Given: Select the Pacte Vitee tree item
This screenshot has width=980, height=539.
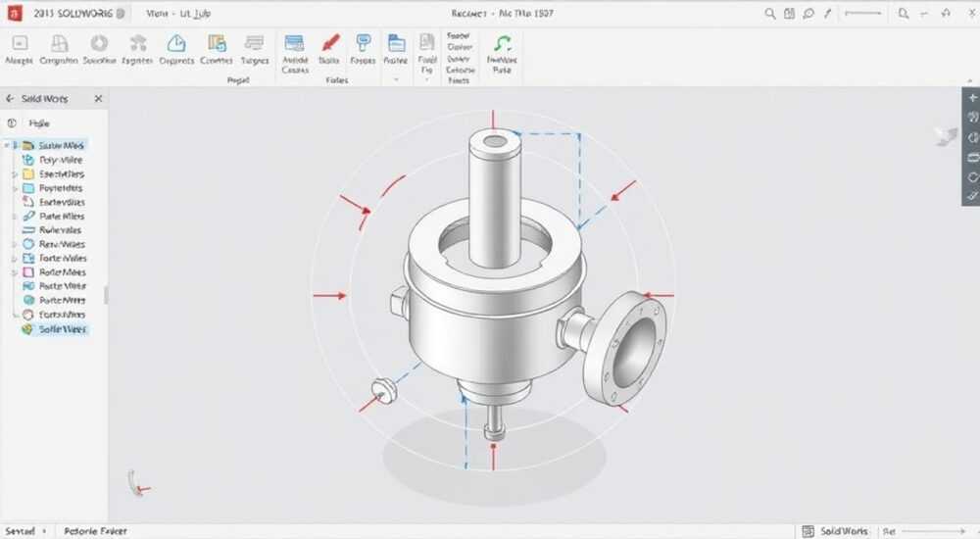Looking at the screenshot, I should (x=53, y=286).
